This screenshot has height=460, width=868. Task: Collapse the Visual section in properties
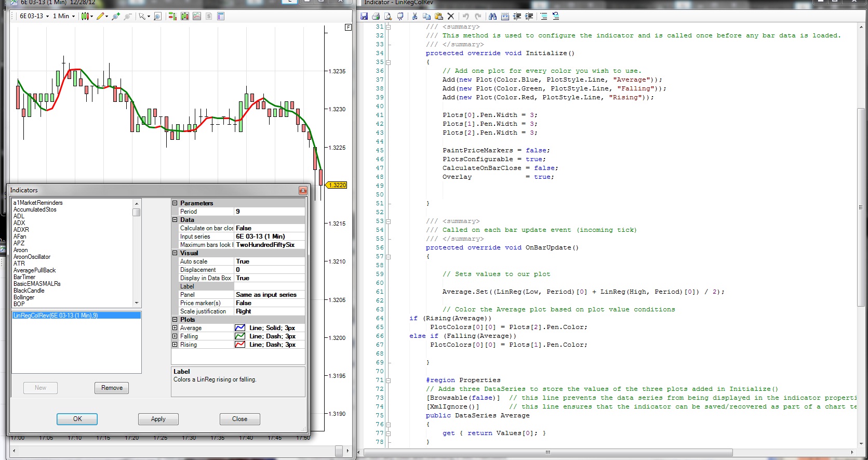pos(175,253)
